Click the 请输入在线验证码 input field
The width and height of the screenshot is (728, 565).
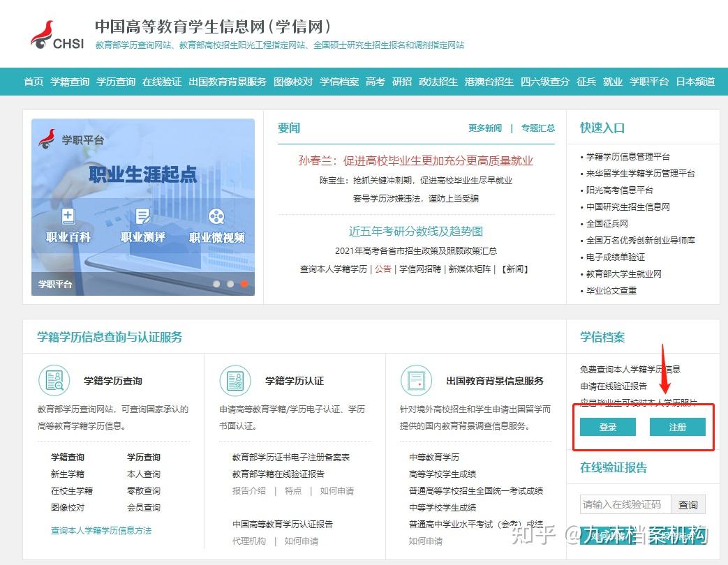625,505
